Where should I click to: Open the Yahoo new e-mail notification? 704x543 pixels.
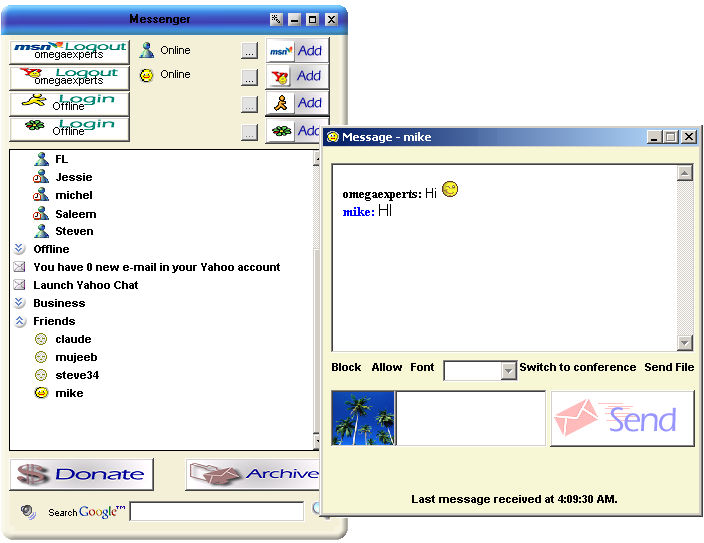coord(157,267)
